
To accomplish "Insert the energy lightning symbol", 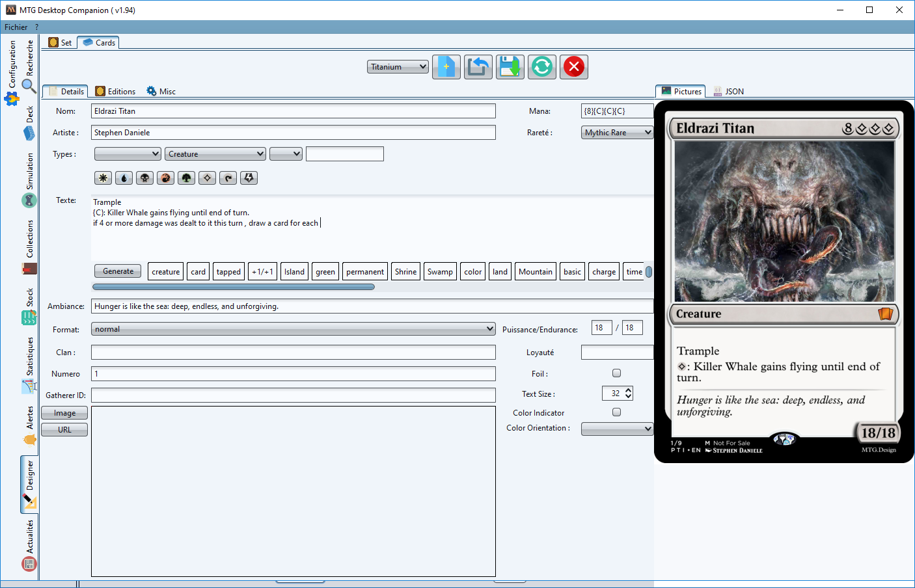I will (x=249, y=178).
